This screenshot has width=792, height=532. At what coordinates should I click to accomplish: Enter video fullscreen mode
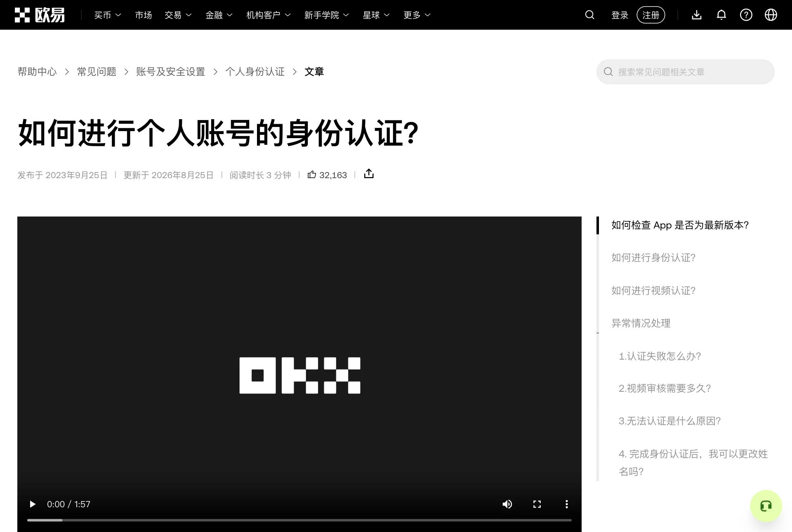[x=537, y=504]
